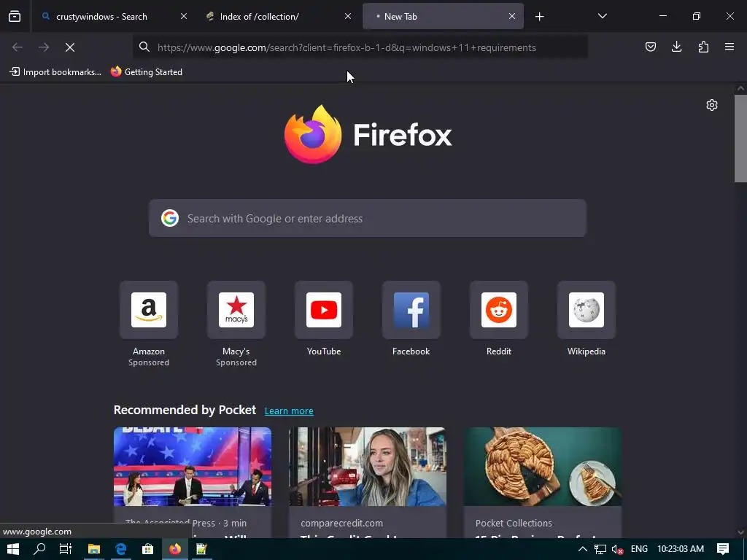Open File Explorer from taskbar
747x560 pixels.
pyautogui.click(x=94, y=549)
